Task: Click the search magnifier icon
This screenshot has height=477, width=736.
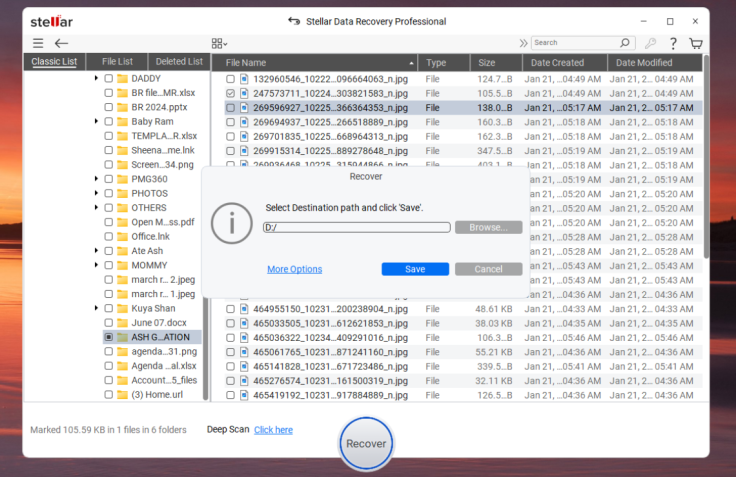Action: pyautogui.click(x=625, y=43)
